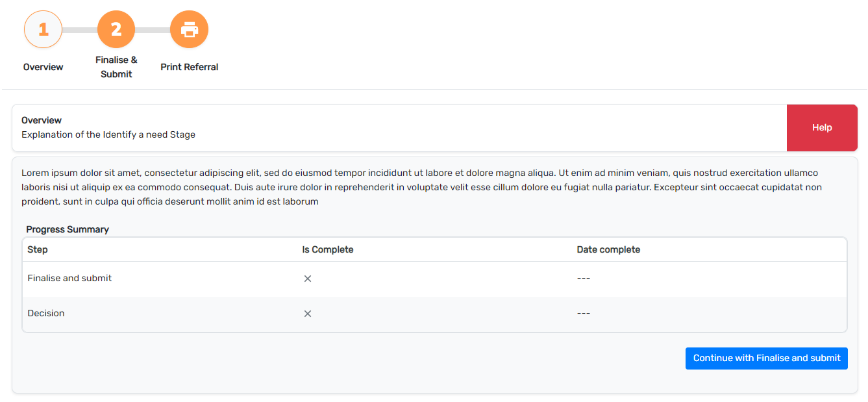Image resolution: width=868 pixels, height=402 pixels.
Task: Click the Date complete column header
Action: click(608, 249)
